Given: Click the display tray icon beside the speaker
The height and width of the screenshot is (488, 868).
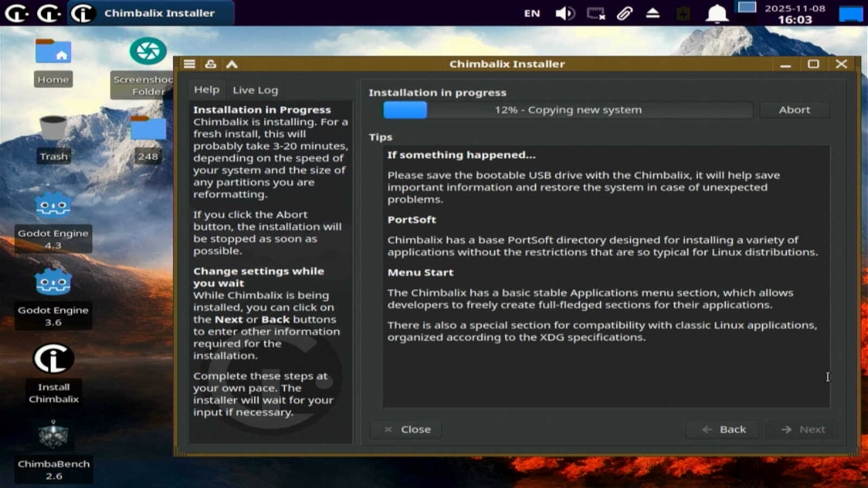Looking at the screenshot, I should [x=596, y=13].
